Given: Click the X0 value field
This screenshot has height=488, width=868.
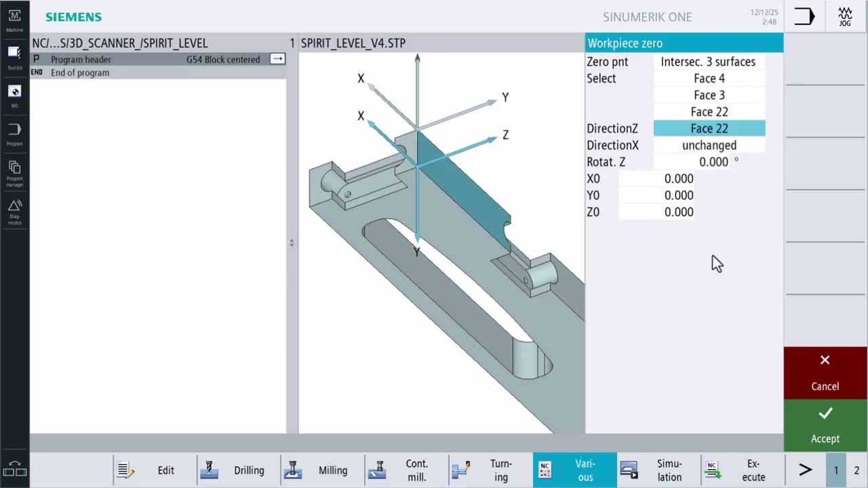Looking at the screenshot, I should [x=657, y=179].
